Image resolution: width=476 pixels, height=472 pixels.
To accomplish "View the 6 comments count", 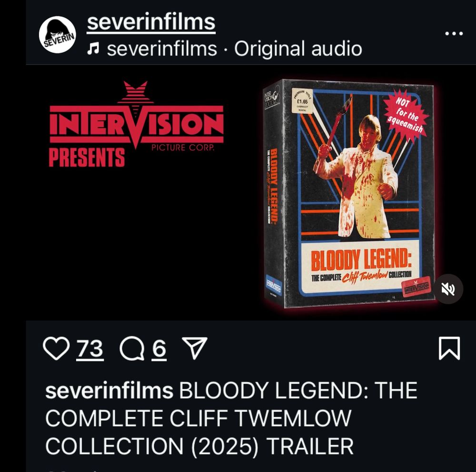I will 159,349.
